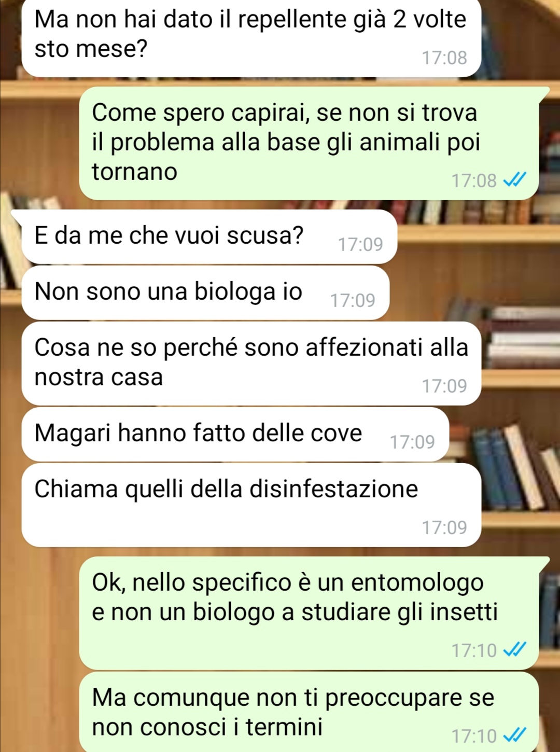
Task: Select message 'Ma comunque non ti preoccupare'
Action: tap(309, 712)
